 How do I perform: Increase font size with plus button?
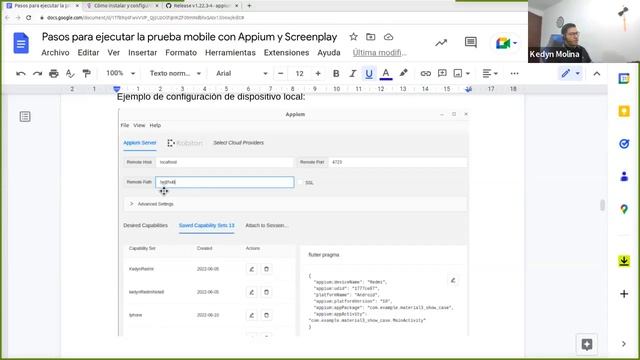pos(318,73)
